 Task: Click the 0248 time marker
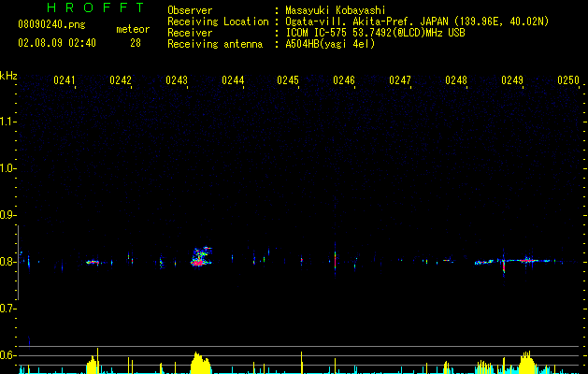[456, 80]
